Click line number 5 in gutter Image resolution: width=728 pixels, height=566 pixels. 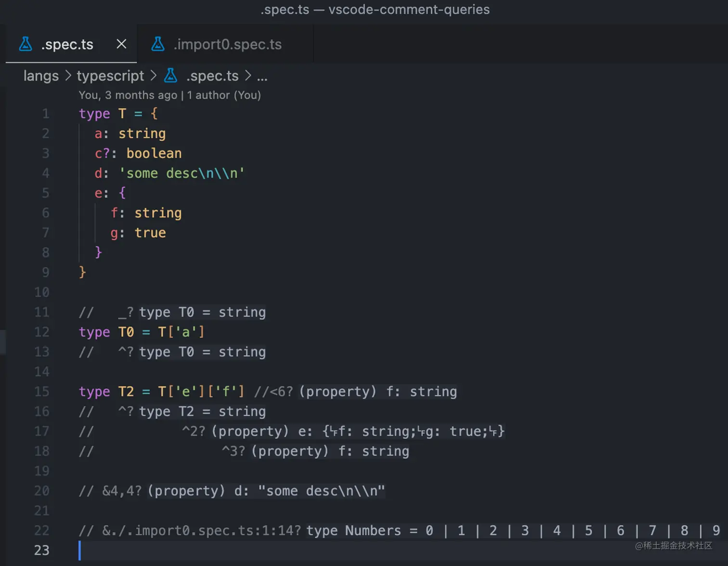(x=46, y=193)
